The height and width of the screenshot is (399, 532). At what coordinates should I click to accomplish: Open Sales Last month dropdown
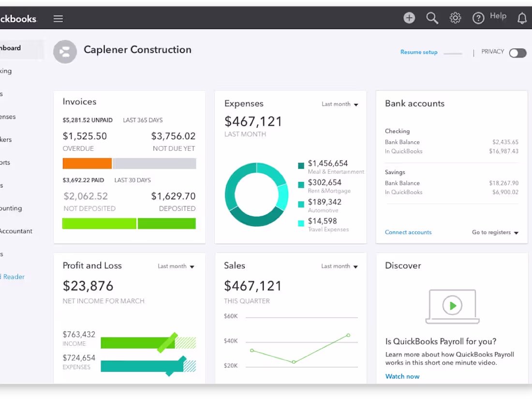[x=340, y=266]
